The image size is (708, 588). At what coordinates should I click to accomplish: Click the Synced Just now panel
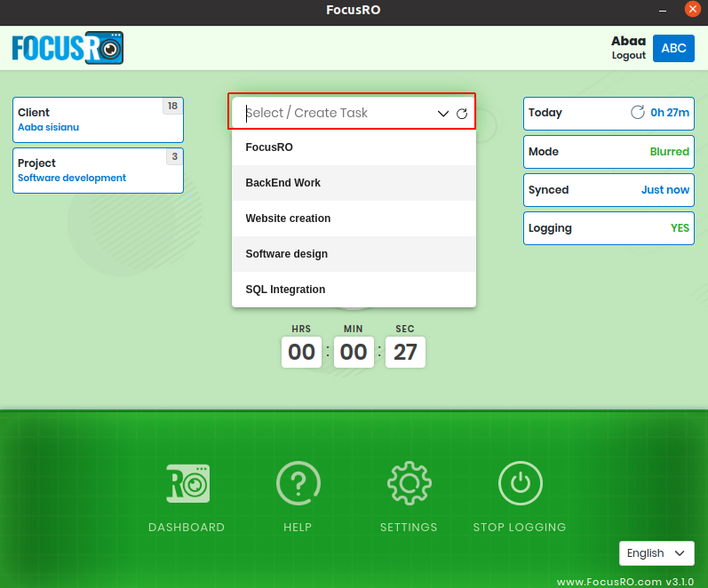pos(609,190)
